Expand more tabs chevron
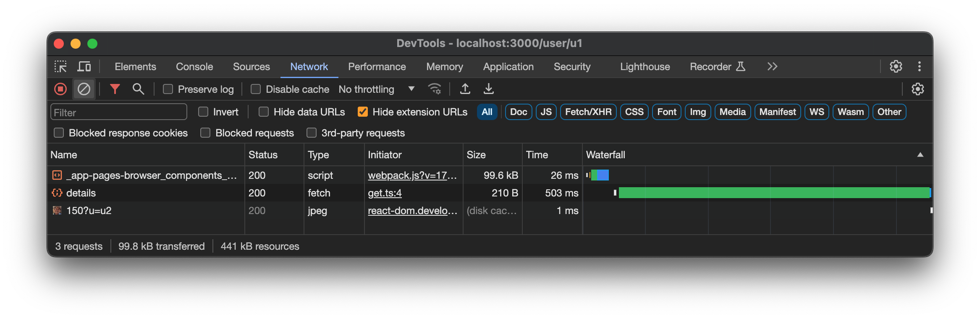This screenshot has width=980, height=319. (x=772, y=67)
